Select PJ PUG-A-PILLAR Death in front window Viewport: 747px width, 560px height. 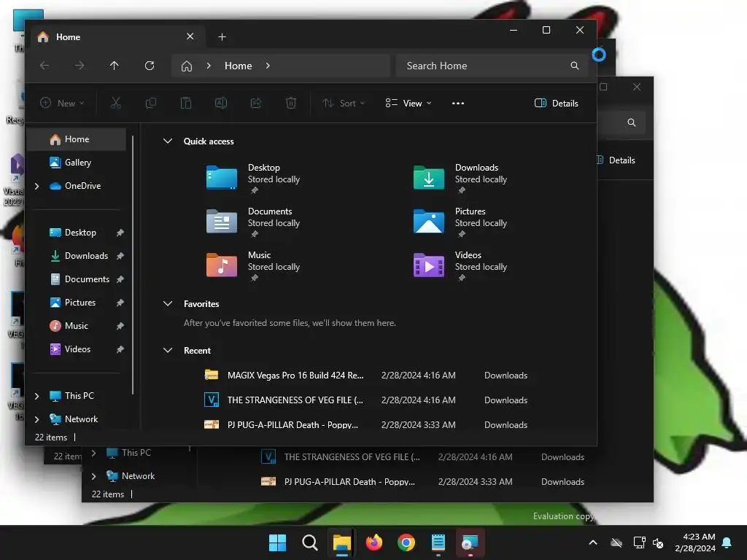point(367,425)
